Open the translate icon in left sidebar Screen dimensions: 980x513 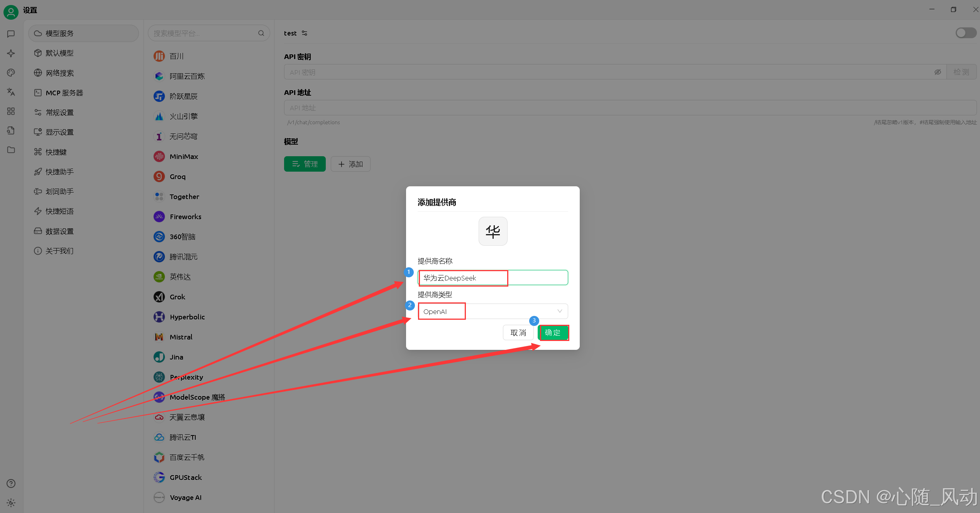coord(11,92)
